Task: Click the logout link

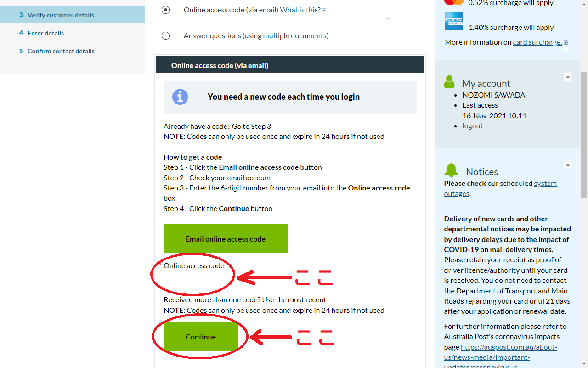Action: tap(472, 126)
